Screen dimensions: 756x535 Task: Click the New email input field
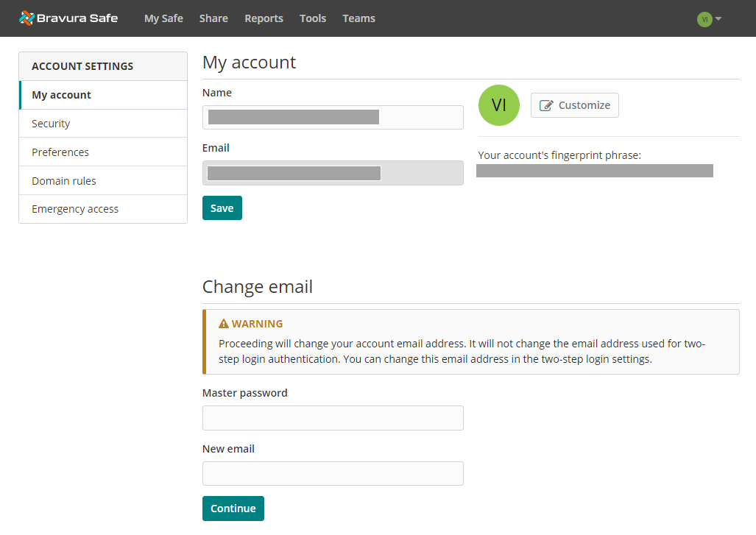[x=332, y=473]
